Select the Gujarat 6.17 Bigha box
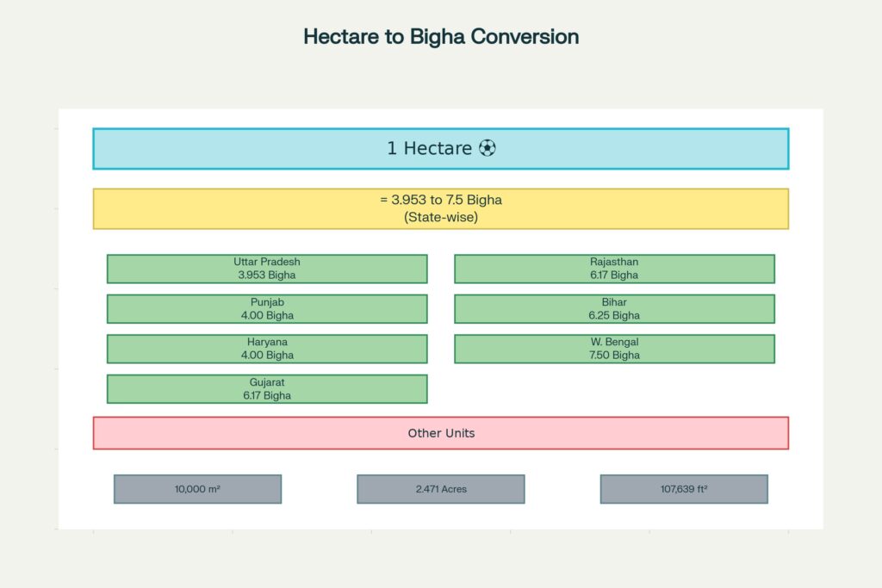The width and height of the screenshot is (882, 588). [267, 388]
